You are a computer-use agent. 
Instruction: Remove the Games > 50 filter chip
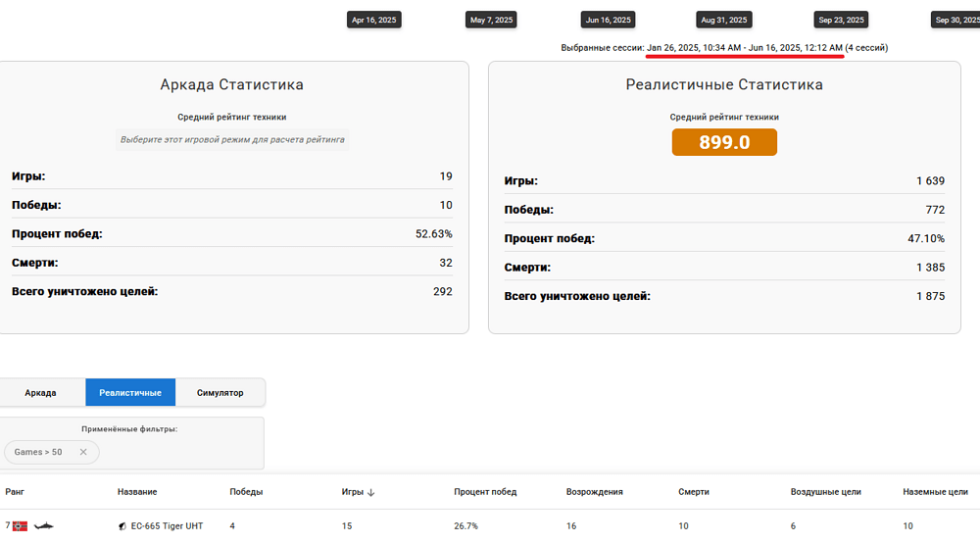[83, 452]
